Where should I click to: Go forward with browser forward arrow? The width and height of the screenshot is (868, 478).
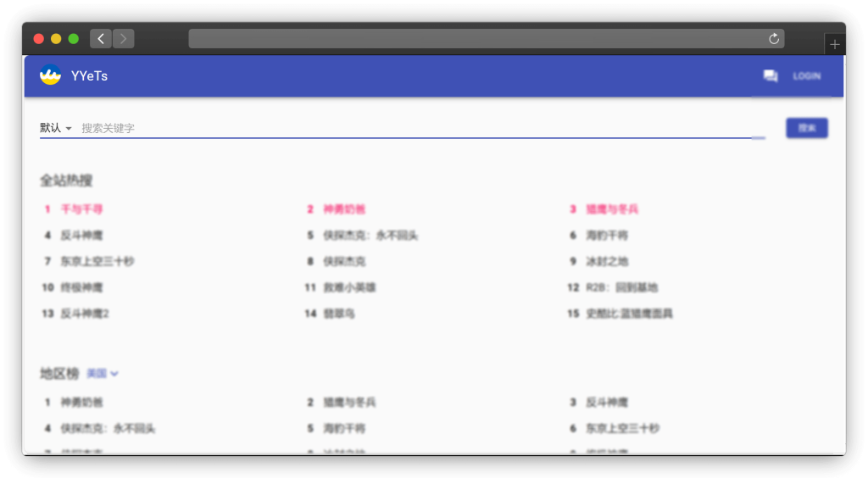pyautogui.click(x=124, y=39)
